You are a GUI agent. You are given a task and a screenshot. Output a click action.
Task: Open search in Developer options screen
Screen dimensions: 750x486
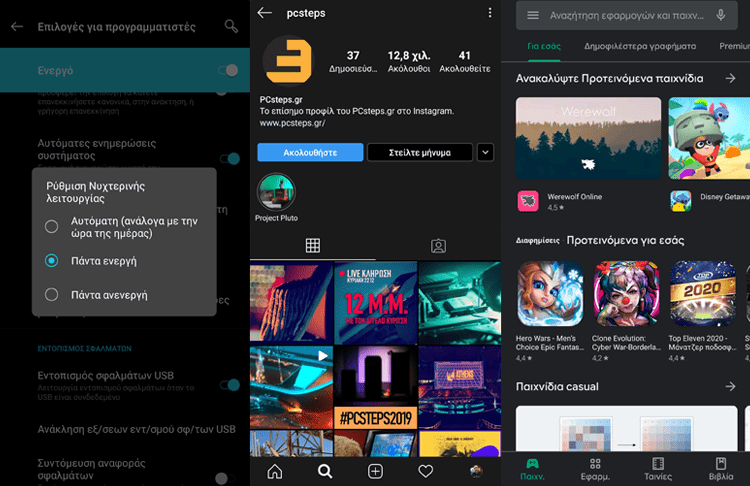tap(231, 26)
